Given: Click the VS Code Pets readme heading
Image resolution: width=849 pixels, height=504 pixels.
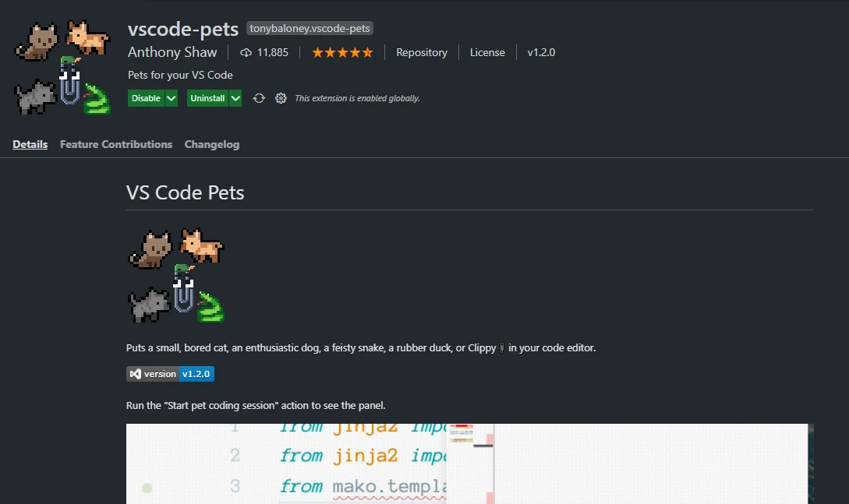Looking at the screenshot, I should pyautogui.click(x=186, y=192).
